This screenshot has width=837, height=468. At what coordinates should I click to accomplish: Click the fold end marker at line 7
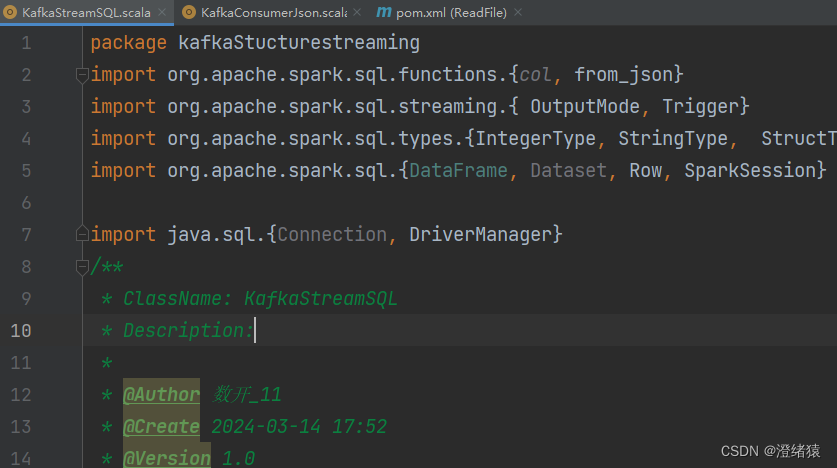[x=82, y=233]
